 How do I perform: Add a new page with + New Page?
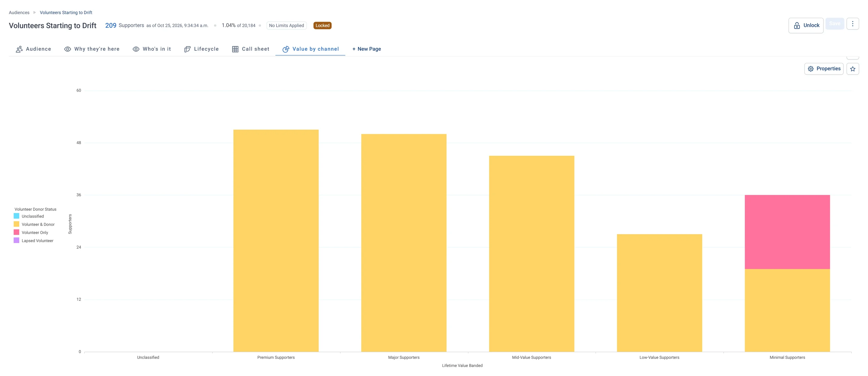tap(366, 49)
